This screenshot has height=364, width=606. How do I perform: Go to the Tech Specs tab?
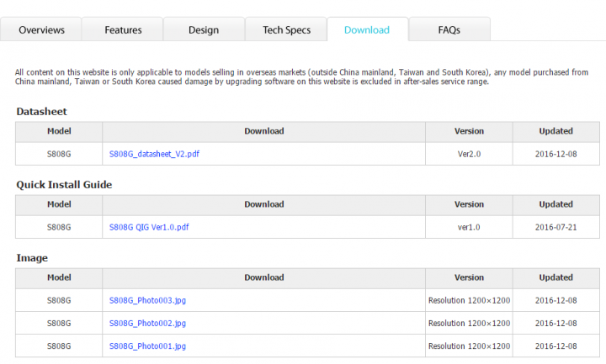[286, 29]
